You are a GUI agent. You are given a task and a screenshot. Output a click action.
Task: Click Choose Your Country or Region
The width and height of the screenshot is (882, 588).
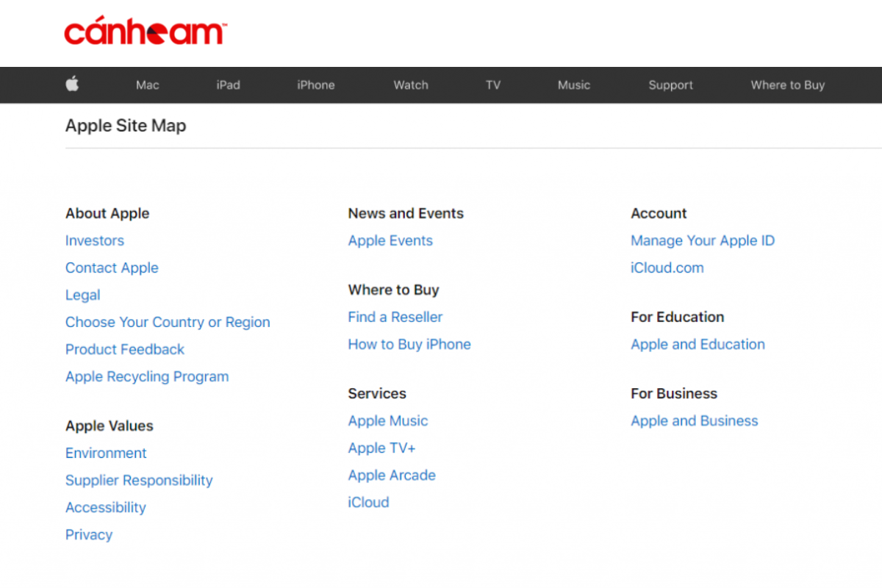[168, 322]
